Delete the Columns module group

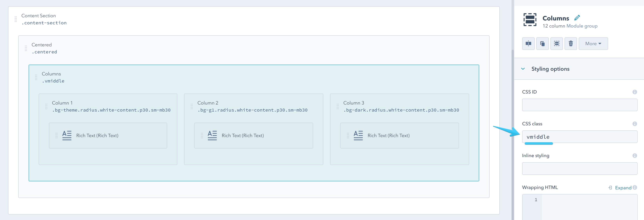coord(571,43)
